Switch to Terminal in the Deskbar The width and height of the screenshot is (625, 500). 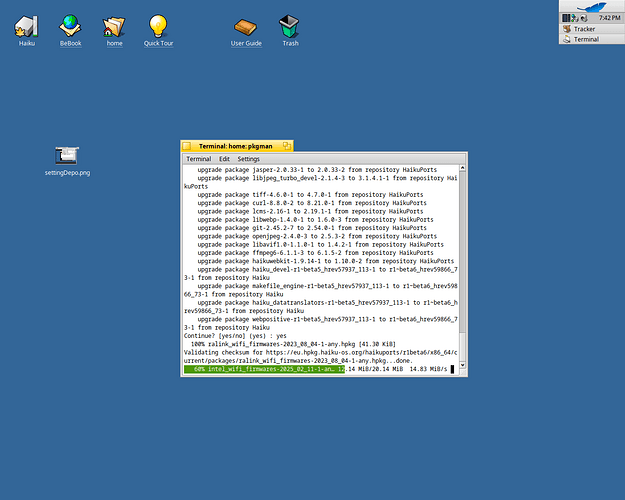coord(592,39)
